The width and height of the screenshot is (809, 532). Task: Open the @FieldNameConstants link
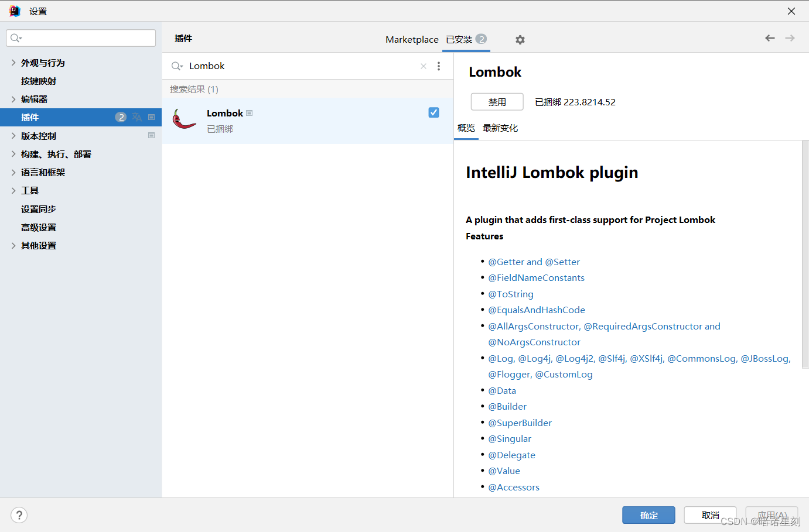tap(536, 277)
